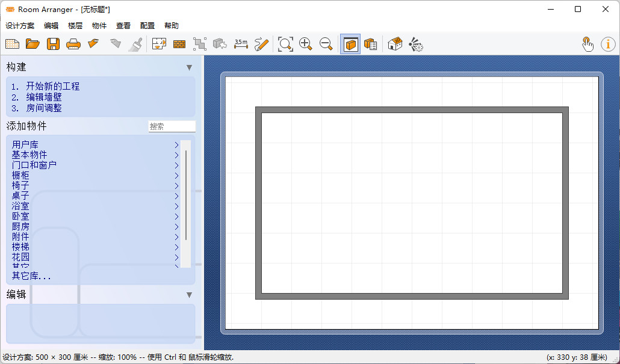The width and height of the screenshot is (620, 364).
Task: Undo last action with orange arrow
Action: [93, 44]
